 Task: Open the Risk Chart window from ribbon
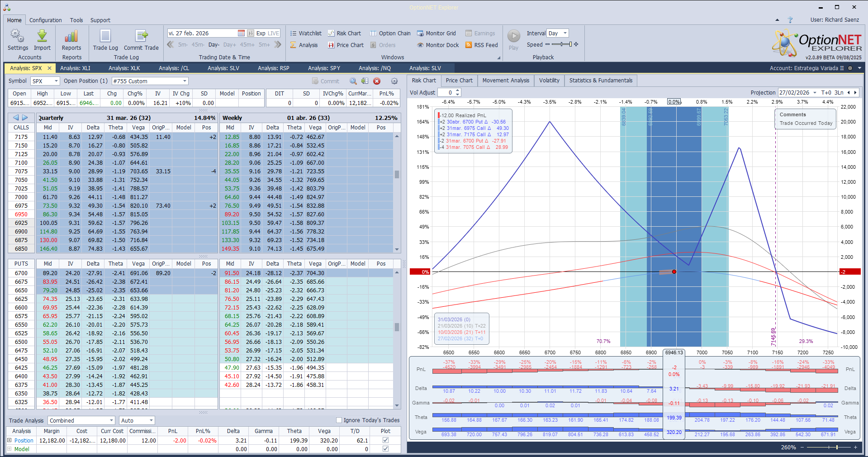tap(345, 33)
